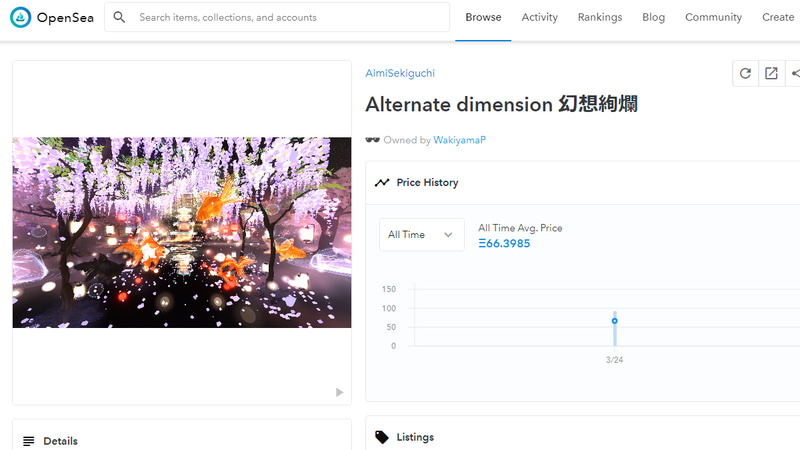
Task: Click the Listings tag icon
Action: click(382, 437)
